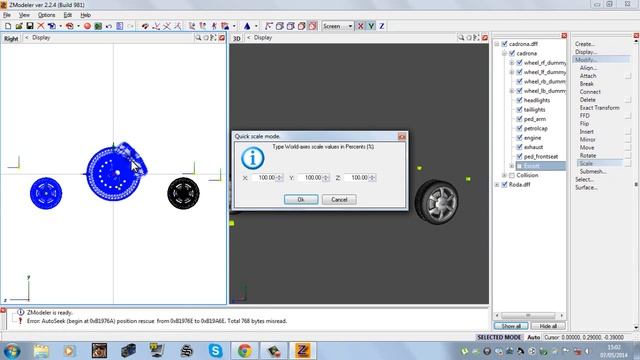Click the red X delete toolbar icon
The height and width of the screenshot is (360, 640).
click(x=41, y=26)
